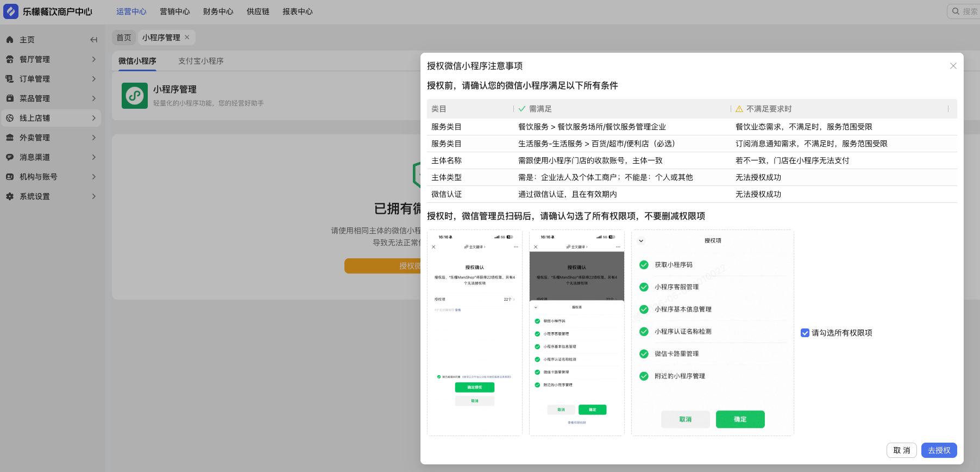This screenshot has height=472, width=980.
Task: Click the 订单管理 icon
Action: click(10, 79)
